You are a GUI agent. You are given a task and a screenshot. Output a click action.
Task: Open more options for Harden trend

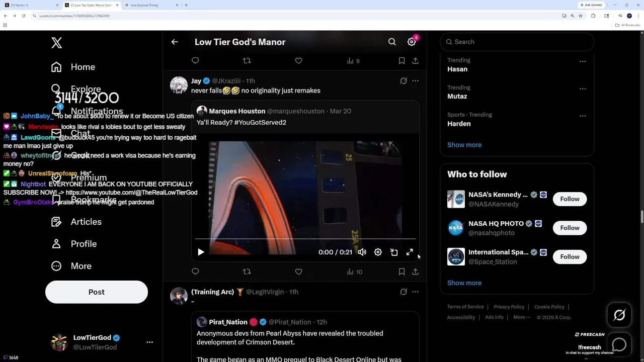pos(583,116)
